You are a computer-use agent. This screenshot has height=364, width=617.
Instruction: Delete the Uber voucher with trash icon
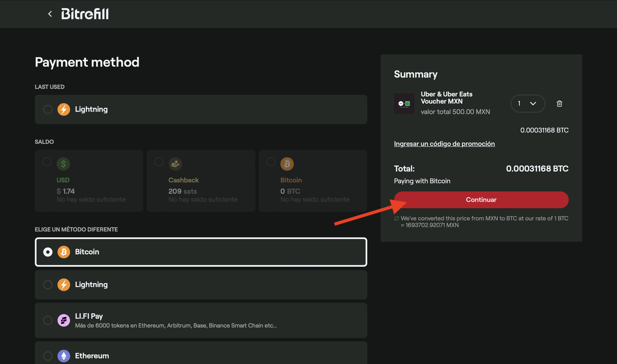tap(559, 104)
